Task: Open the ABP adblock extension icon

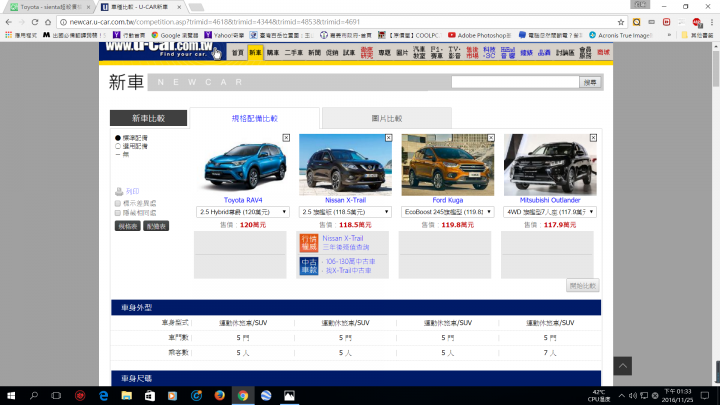Action: [697, 22]
